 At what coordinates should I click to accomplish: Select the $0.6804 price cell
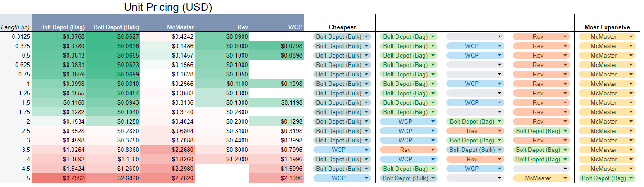coord(168,131)
